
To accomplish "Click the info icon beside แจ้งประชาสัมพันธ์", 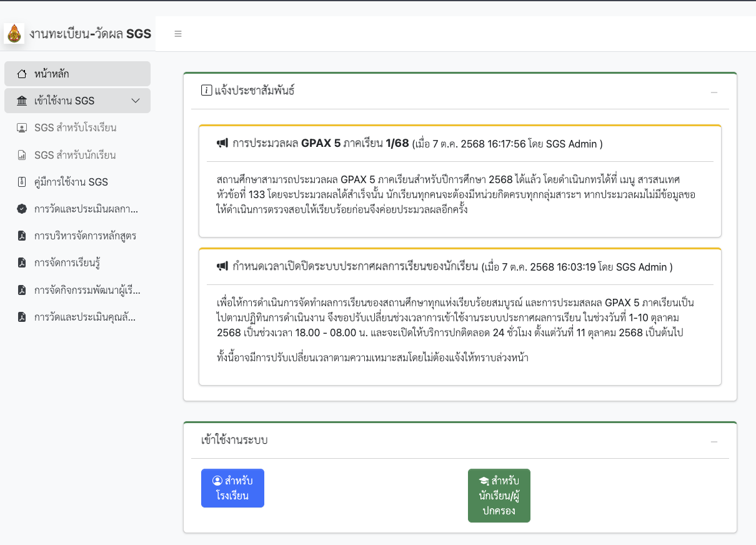I will click(206, 91).
